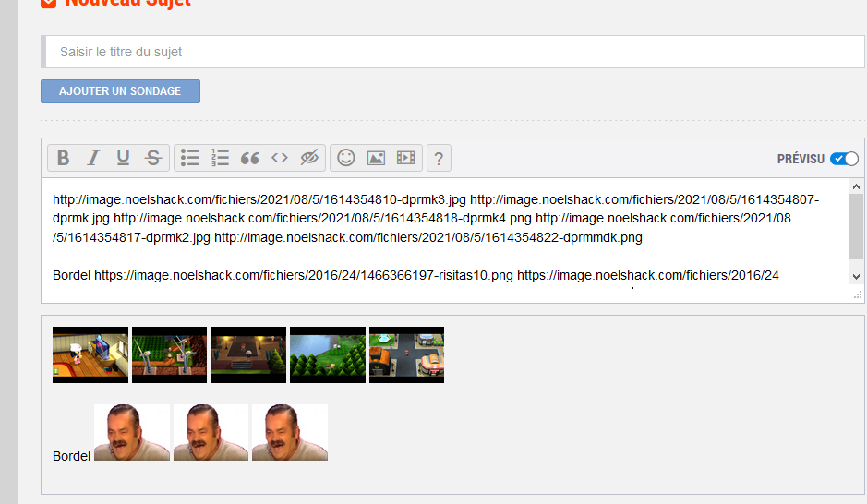The width and height of the screenshot is (867, 504).
Task: Apply strikethrough formatting in the editor toolbar
Action: coord(153,158)
